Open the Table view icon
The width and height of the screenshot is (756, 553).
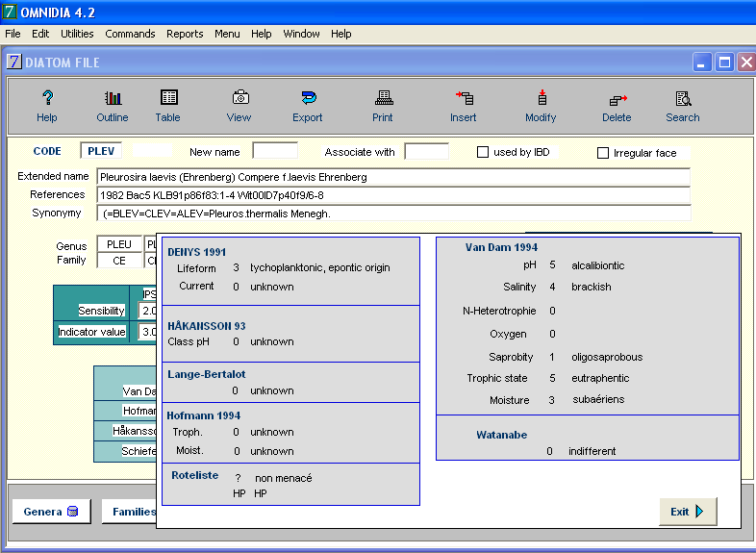[168, 97]
